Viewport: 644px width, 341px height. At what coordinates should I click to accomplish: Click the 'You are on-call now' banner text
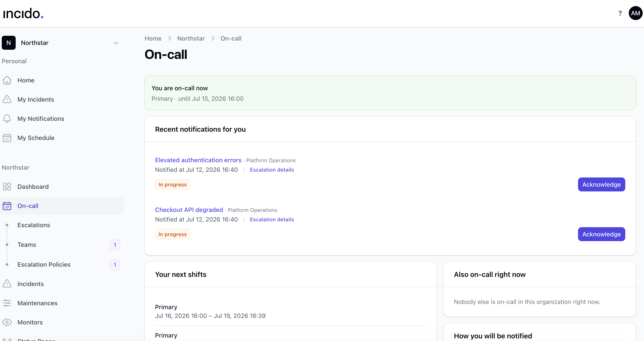point(179,88)
